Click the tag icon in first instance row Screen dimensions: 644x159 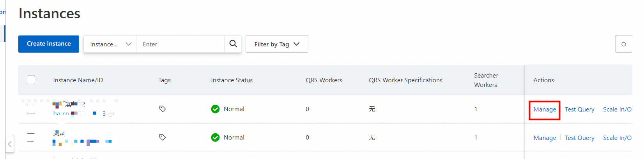tap(163, 109)
